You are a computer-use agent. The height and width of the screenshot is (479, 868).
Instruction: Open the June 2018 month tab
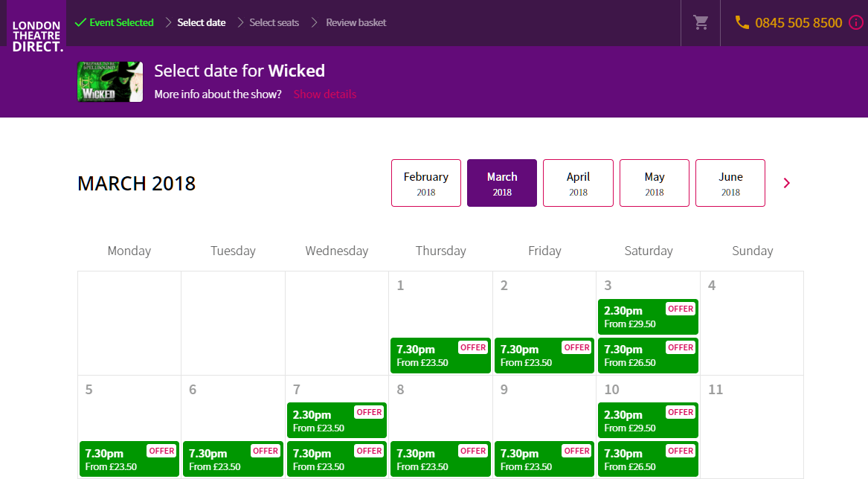730,183
